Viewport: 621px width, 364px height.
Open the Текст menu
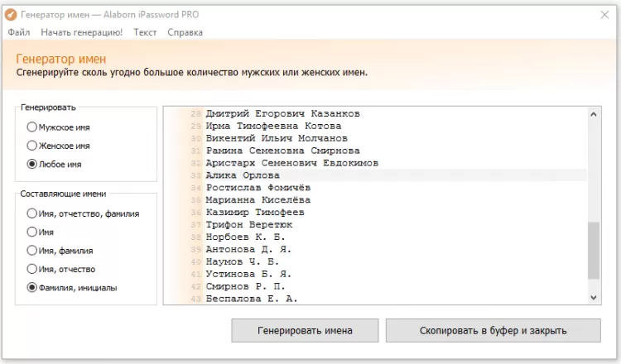pyautogui.click(x=145, y=32)
